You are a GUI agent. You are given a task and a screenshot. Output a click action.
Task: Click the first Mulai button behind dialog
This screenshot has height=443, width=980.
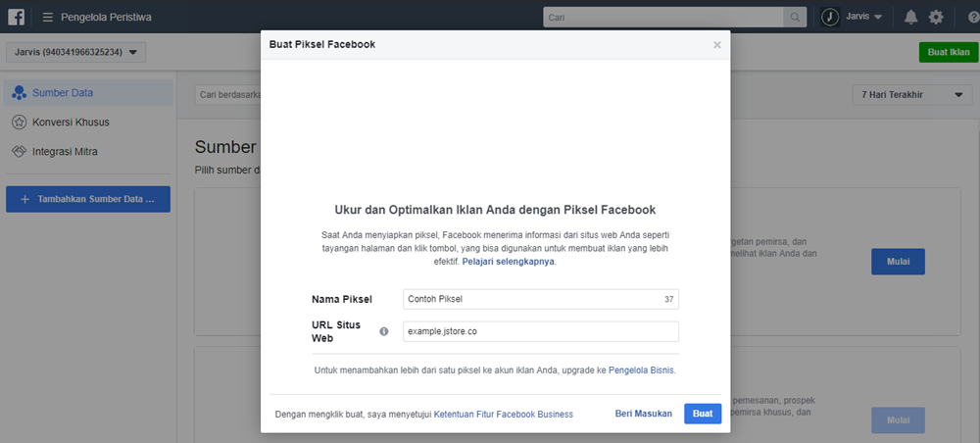point(898,262)
